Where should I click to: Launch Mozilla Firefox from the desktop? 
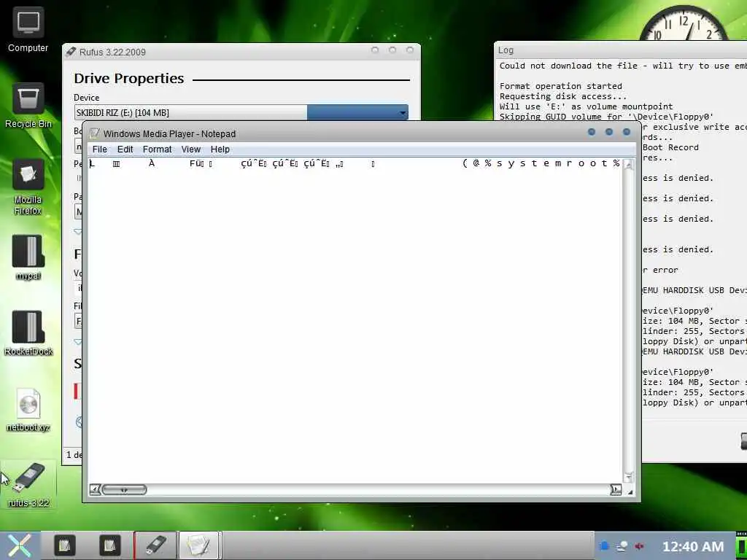(x=28, y=187)
